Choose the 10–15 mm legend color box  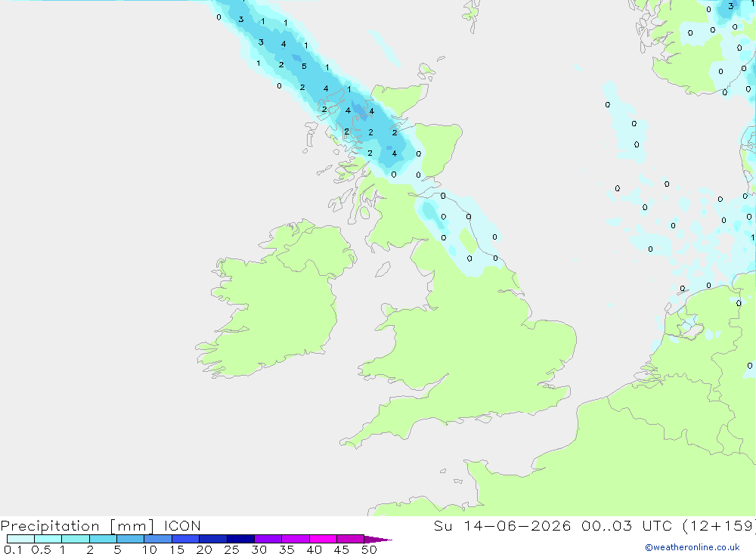[x=158, y=539]
